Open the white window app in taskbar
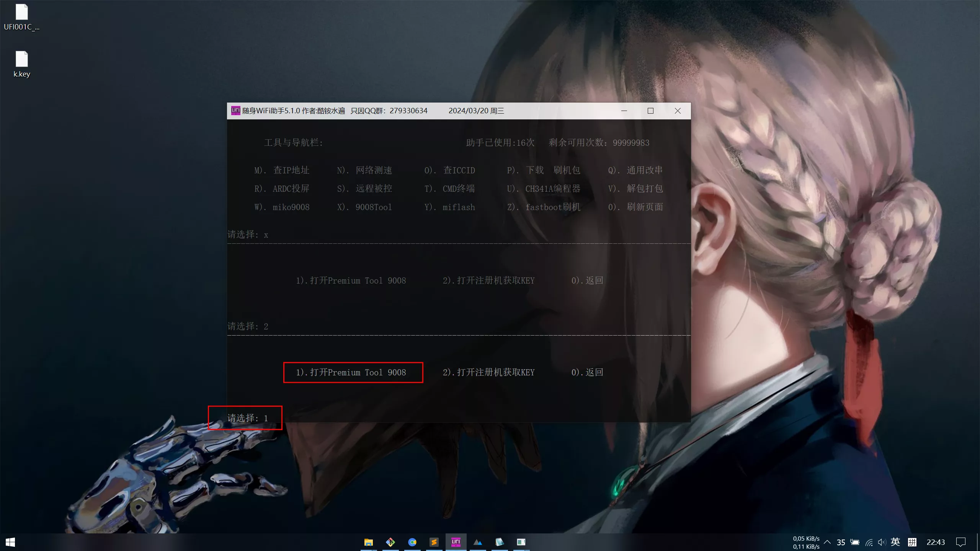Screen dimensions: 980x551 pyautogui.click(x=521, y=542)
